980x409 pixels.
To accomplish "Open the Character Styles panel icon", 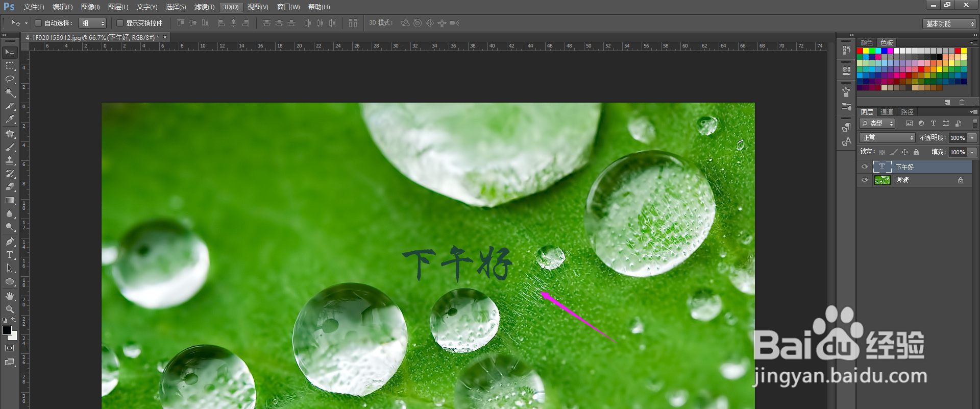I will pyautogui.click(x=846, y=142).
